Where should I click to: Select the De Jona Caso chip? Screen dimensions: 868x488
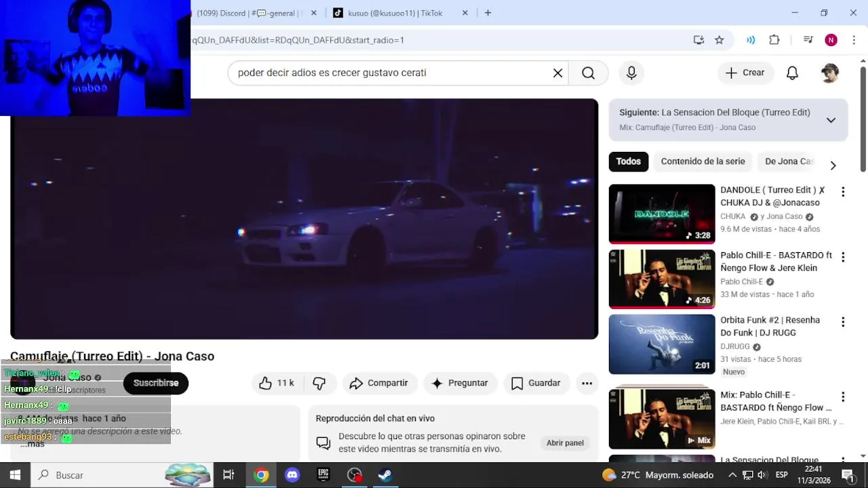pyautogui.click(x=789, y=161)
